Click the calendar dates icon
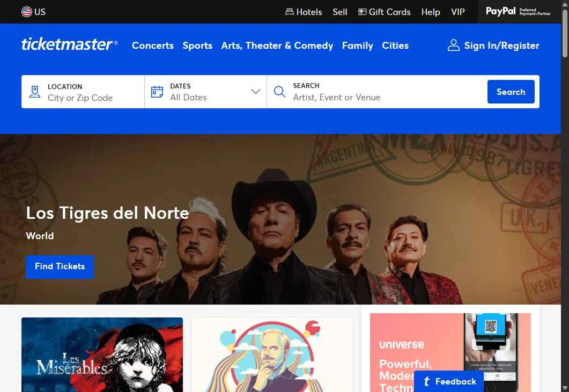 pos(157,92)
